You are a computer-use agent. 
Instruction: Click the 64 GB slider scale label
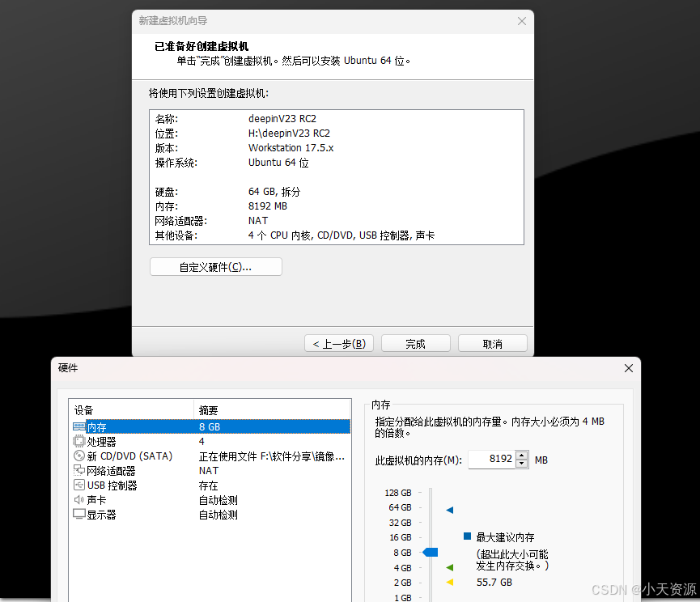point(400,507)
